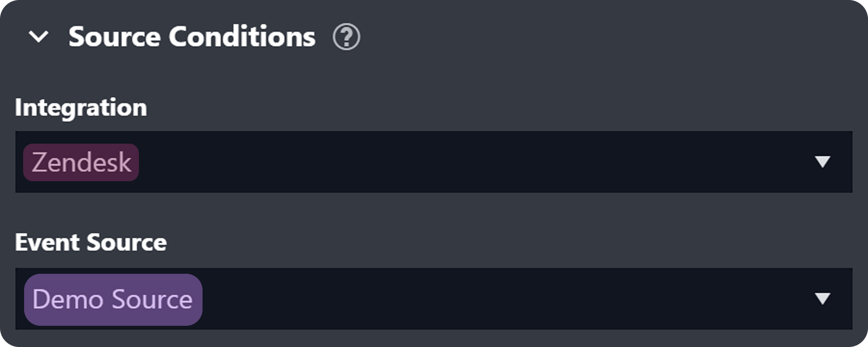Viewport: 868px width, 347px height.
Task: Collapse the Source Conditions section chevron
Action: pos(39,37)
